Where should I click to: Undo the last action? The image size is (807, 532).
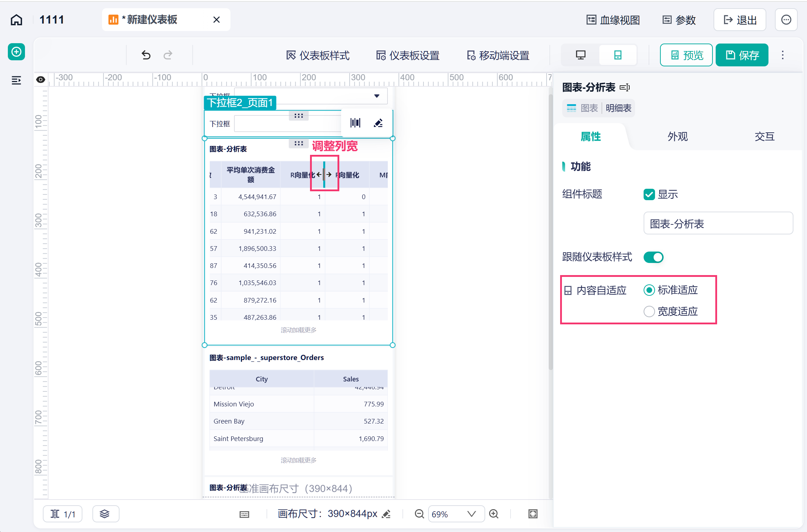(146, 55)
